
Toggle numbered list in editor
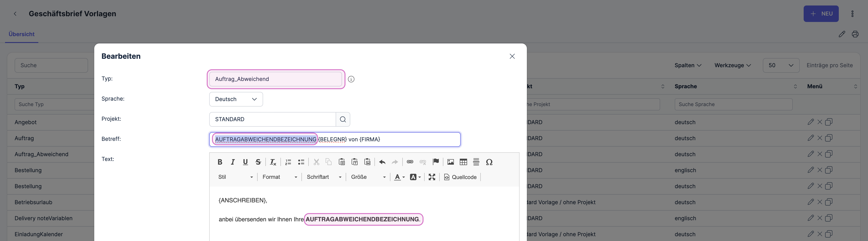click(288, 162)
